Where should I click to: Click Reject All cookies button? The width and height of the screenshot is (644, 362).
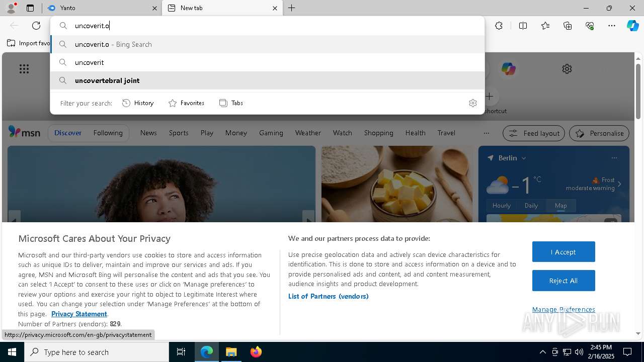coord(563,281)
